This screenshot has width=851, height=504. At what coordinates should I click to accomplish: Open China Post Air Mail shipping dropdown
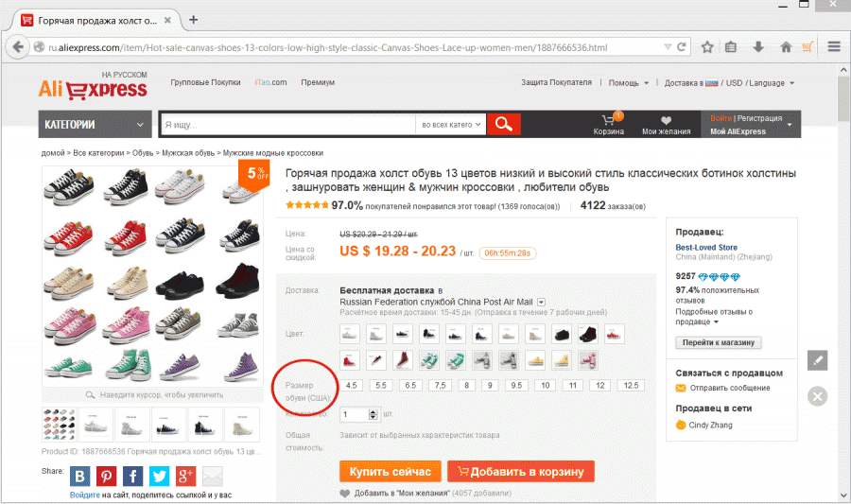(x=541, y=303)
